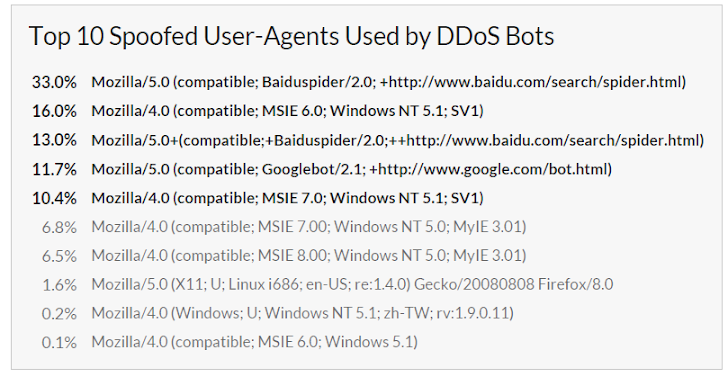Click the 13.0% percentage value
728x377 pixels.
(54, 140)
